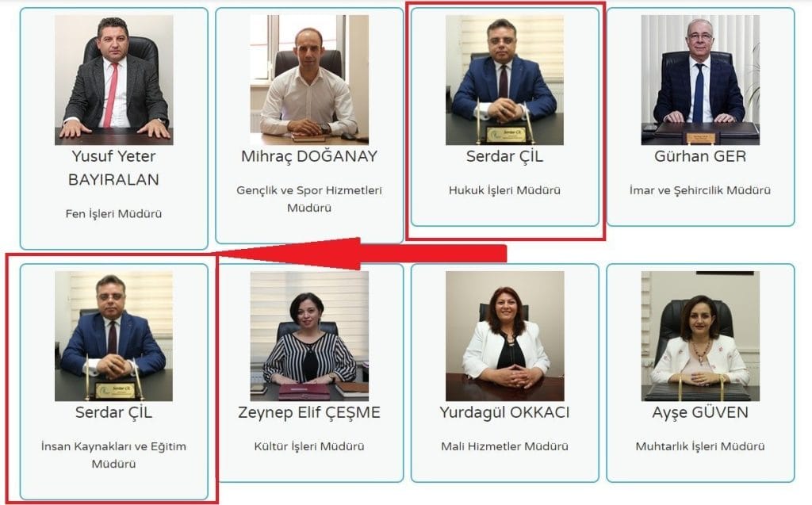
Task: Click Gençlik ve Spor Hizmetleri Müdürü text
Action: pos(309,199)
